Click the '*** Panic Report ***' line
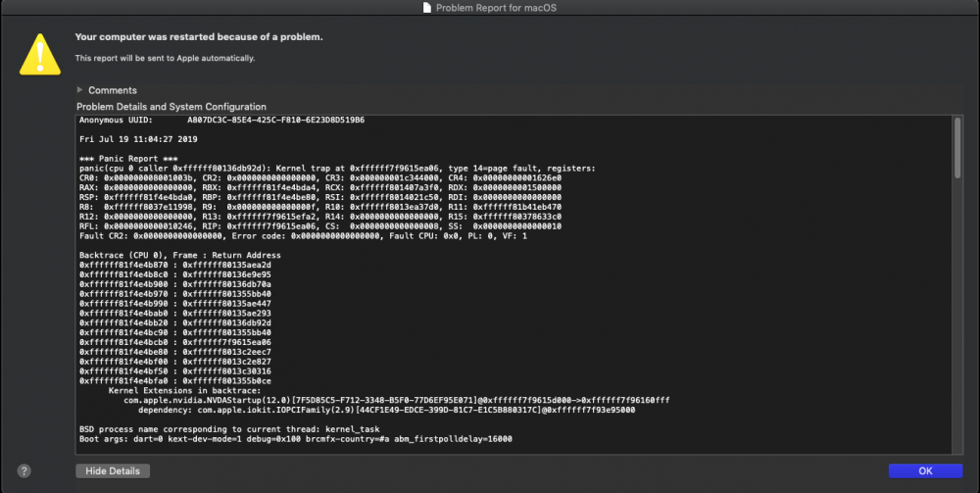Image resolution: width=980 pixels, height=493 pixels. 128,158
